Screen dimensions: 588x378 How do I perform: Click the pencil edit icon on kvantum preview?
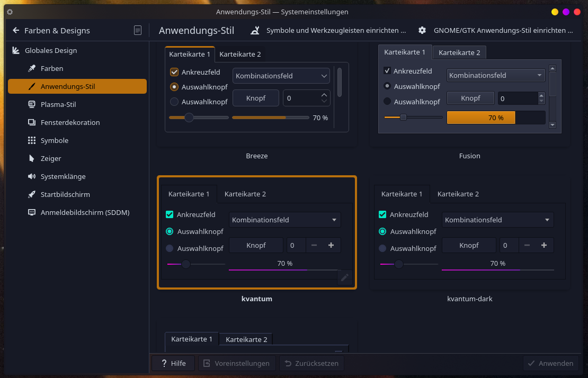(x=344, y=277)
